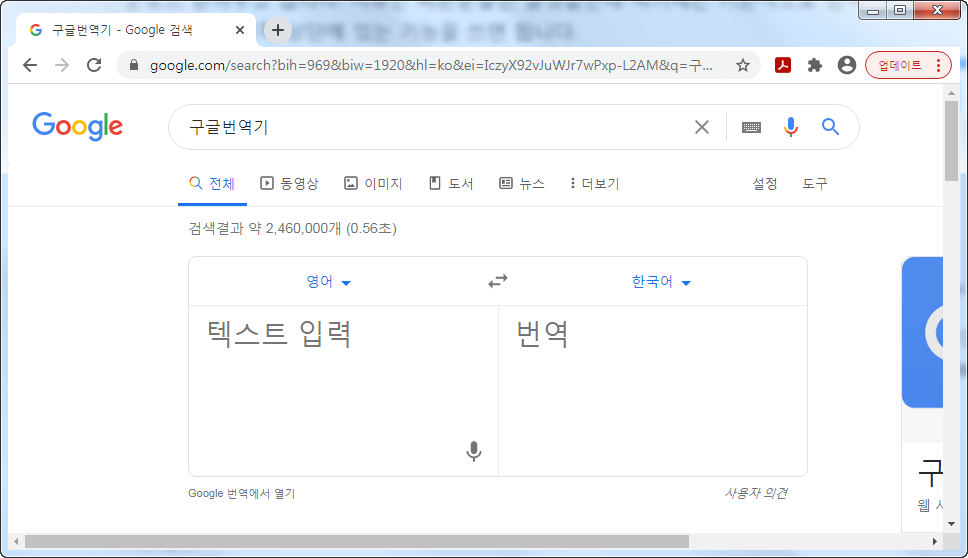Switch to the 도서 tab
Image resolution: width=968 pixels, height=558 pixels.
click(451, 183)
